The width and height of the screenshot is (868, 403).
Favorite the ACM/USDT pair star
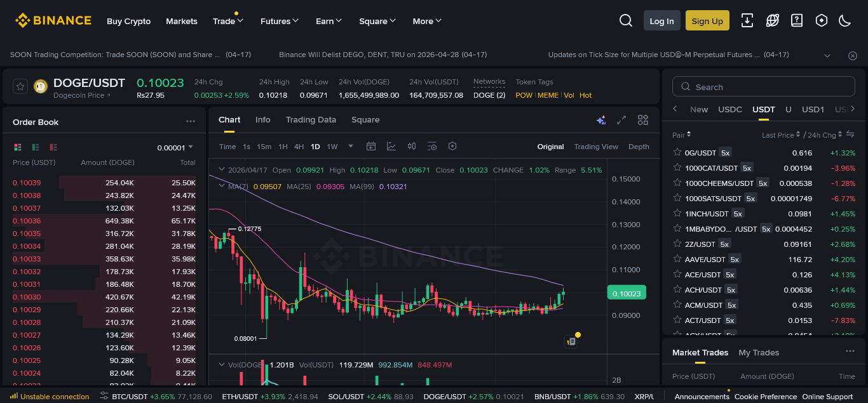677,305
